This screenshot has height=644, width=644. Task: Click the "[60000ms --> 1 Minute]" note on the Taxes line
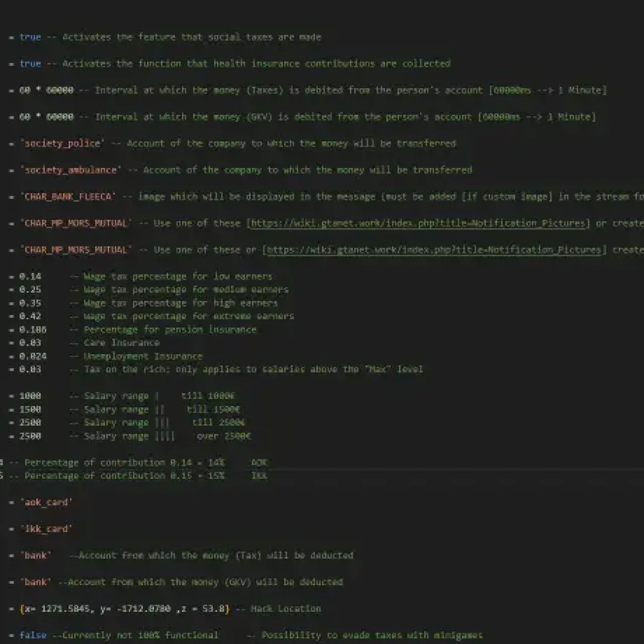click(x=547, y=90)
